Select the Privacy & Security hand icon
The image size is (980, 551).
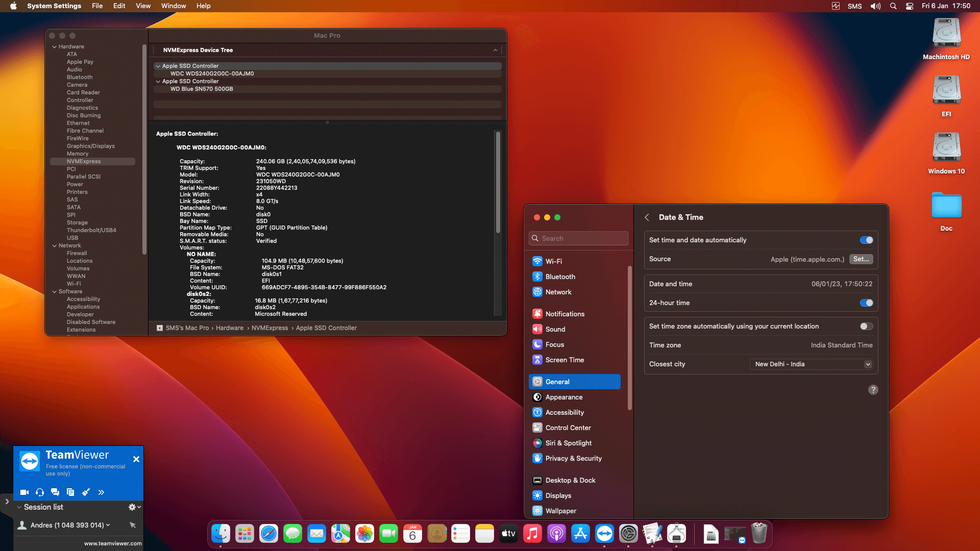[x=537, y=458]
